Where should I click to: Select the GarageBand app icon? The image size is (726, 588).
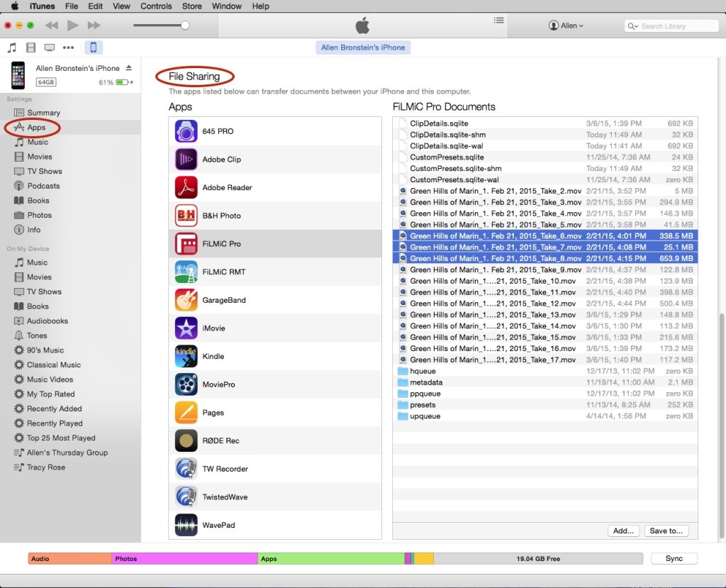(x=186, y=300)
